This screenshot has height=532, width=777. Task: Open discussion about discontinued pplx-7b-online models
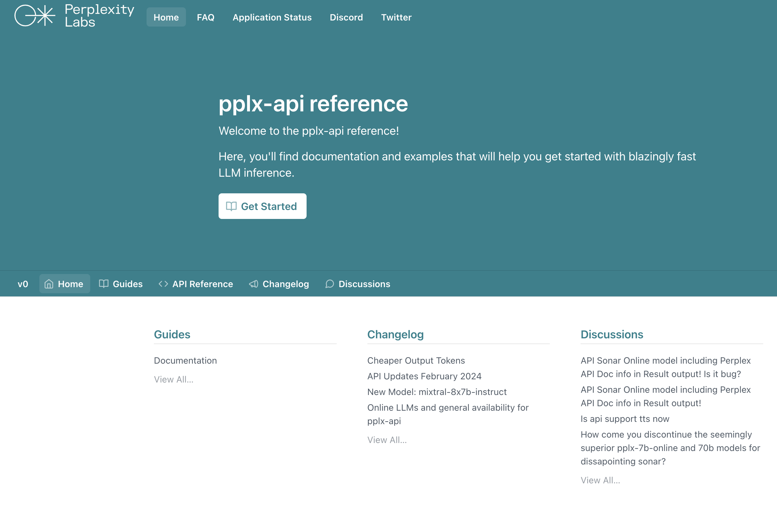(x=670, y=448)
